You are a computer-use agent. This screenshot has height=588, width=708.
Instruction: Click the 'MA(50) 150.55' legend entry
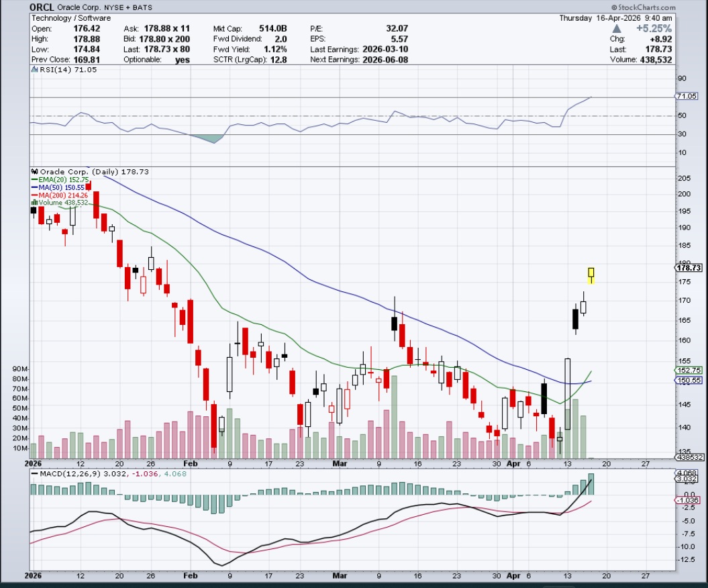tap(58, 187)
